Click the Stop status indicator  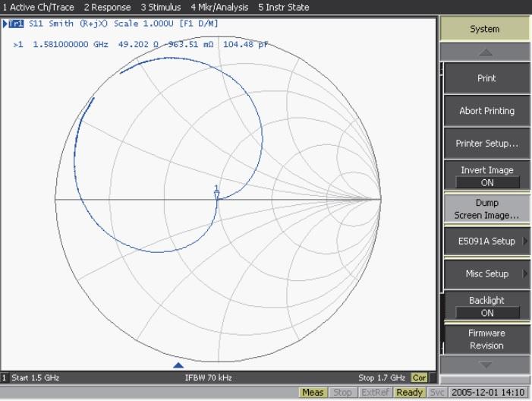[x=342, y=393]
